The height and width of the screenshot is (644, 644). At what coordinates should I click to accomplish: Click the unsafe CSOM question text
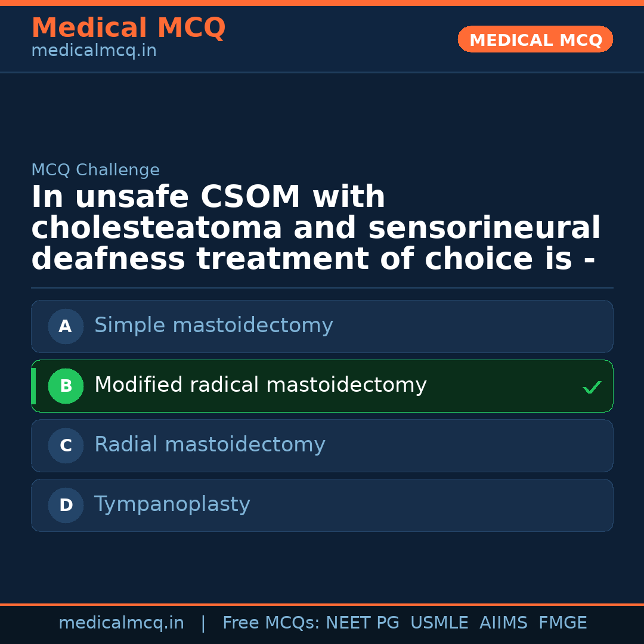[x=316, y=228]
